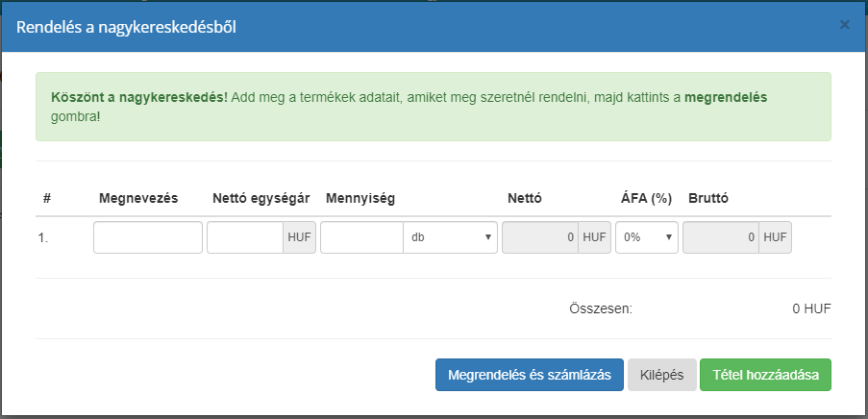Click the HUF label beside unit price
The width and height of the screenshot is (868, 419).
299,237
